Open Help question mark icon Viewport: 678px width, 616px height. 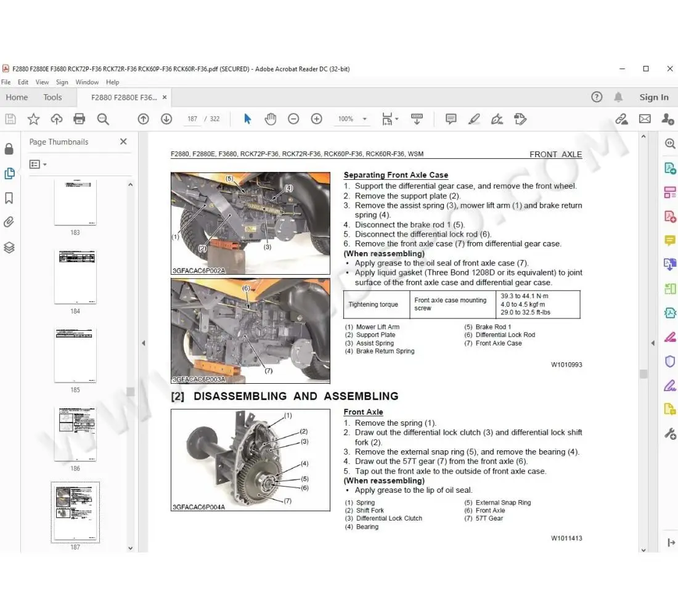point(597,97)
